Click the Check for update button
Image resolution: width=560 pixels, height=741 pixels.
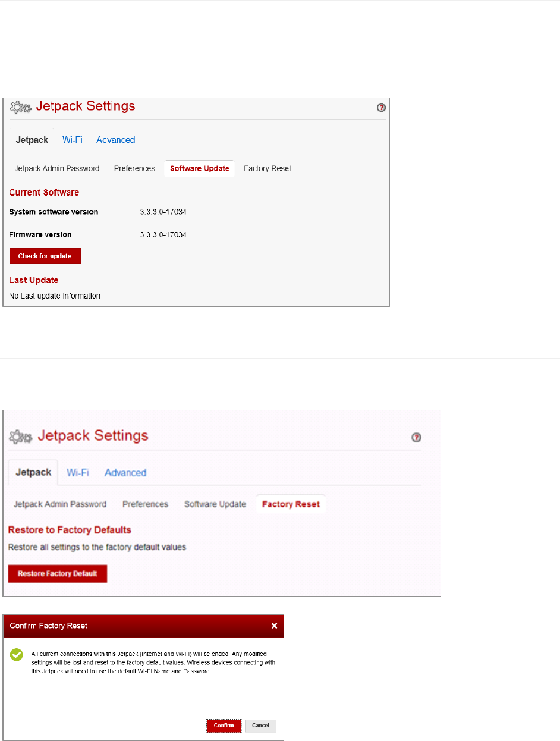(x=45, y=256)
